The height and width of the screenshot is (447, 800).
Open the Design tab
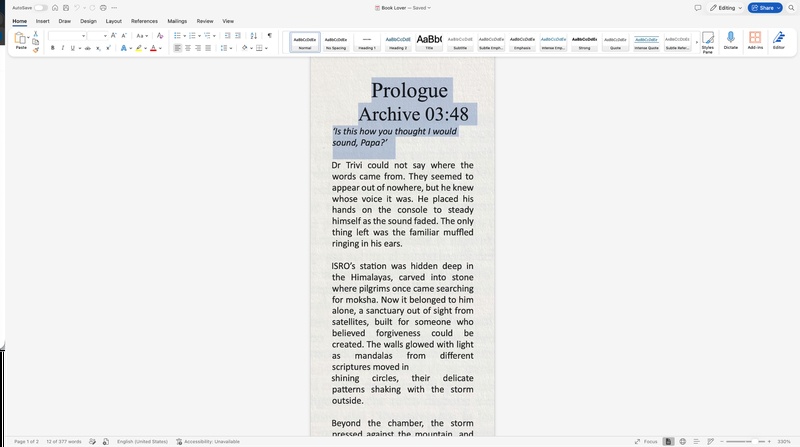tap(88, 21)
